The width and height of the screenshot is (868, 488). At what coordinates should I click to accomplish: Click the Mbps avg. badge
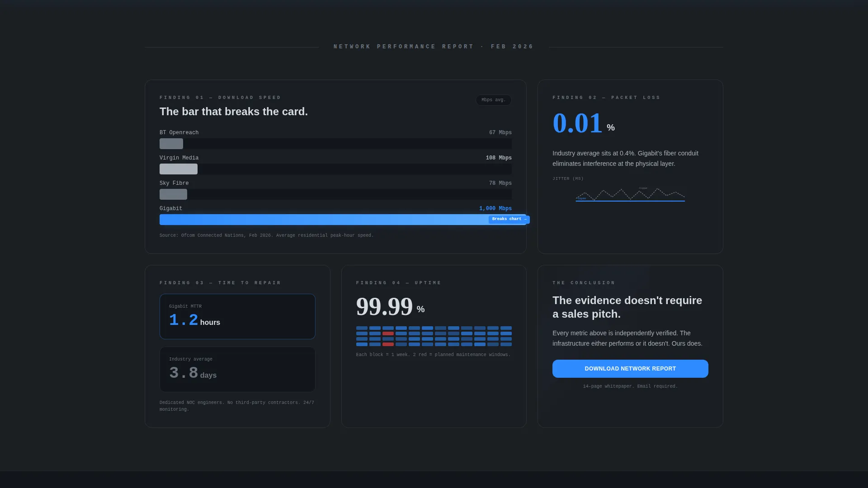(x=494, y=100)
